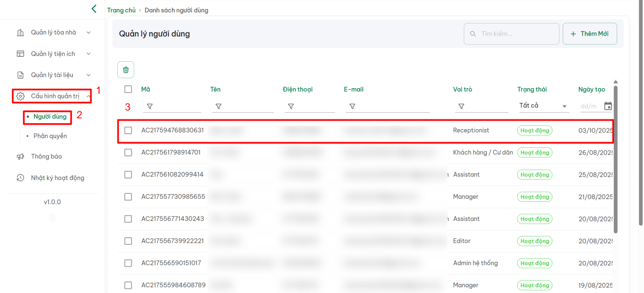This screenshot has width=644, height=293.
Task: Click the filter icon under Điện thoại column
Action: [291, 106]
